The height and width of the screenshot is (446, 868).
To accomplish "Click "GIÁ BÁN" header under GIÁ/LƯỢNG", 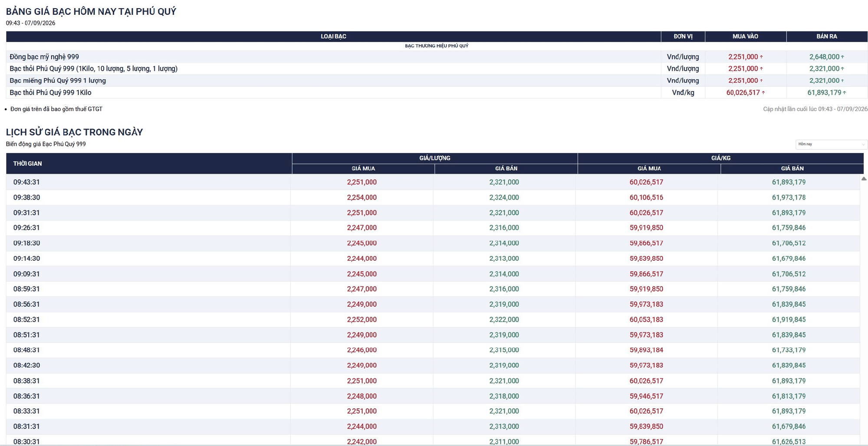I will click(506, 168).
